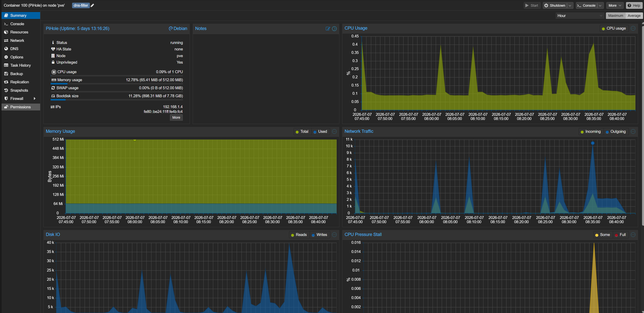
Task: Edit tags with the pencil icon
Action: [92, 5]
